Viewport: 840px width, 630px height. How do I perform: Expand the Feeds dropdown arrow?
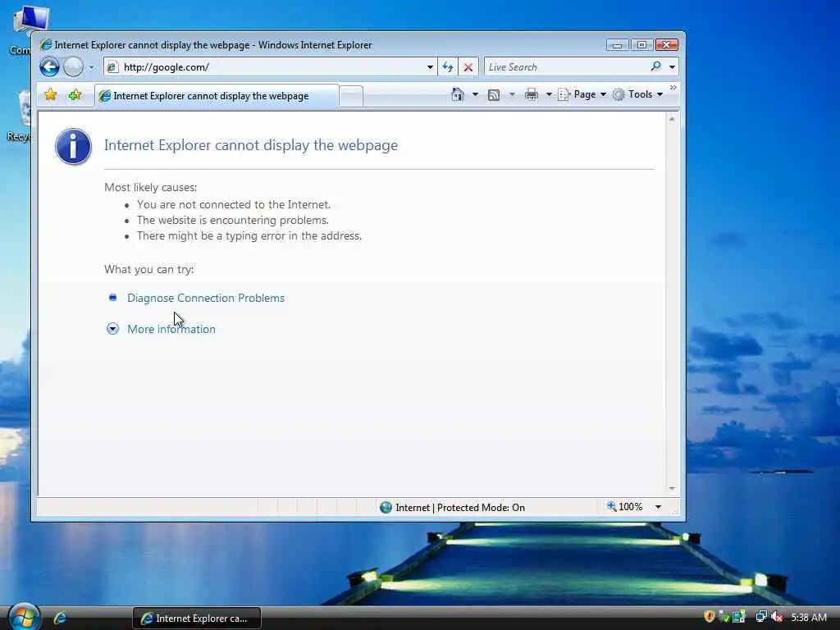pyautogui.click(x=512, y=95)
